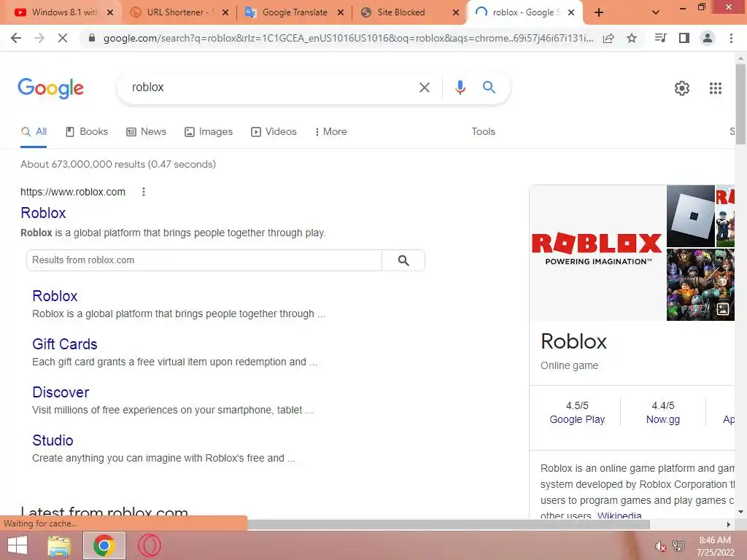Click the horizontal scrollbar thumb

click(448, 524)
